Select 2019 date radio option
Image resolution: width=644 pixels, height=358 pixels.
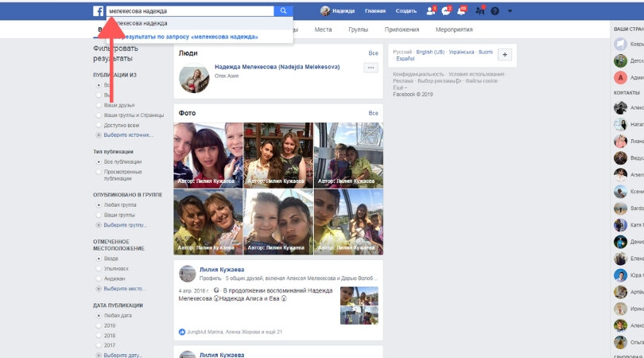(x=99, y=325)
